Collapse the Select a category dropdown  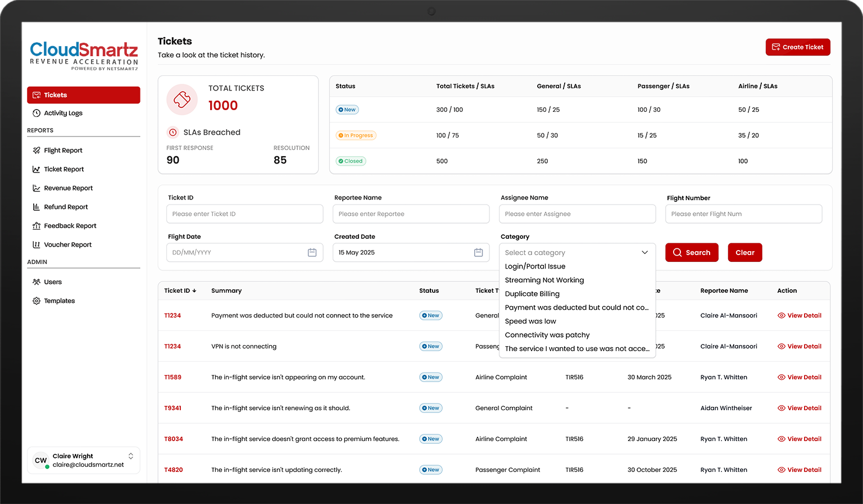(644, 253)
